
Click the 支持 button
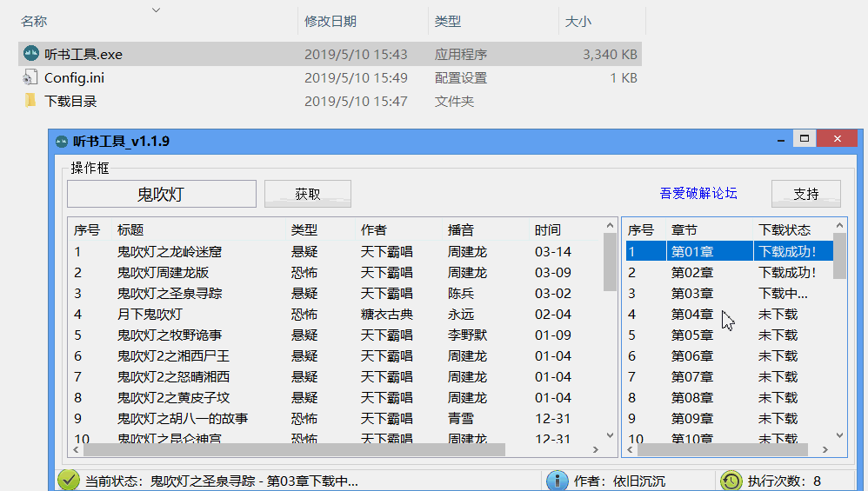point(806,194)
